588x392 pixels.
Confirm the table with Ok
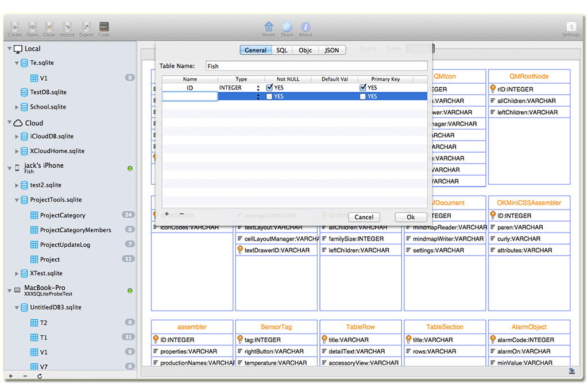(x=411, y=217)
